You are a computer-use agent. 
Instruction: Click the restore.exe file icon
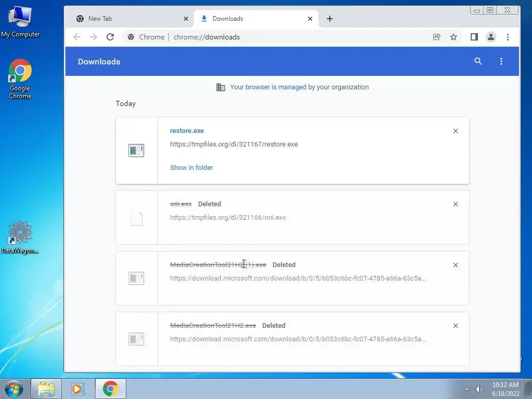point(136,150)
